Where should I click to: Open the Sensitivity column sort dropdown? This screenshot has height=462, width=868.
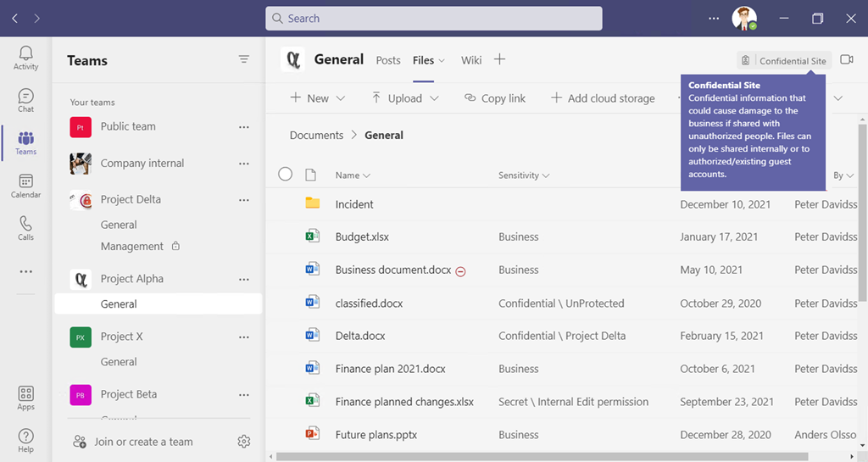click(x=524, y=175)
